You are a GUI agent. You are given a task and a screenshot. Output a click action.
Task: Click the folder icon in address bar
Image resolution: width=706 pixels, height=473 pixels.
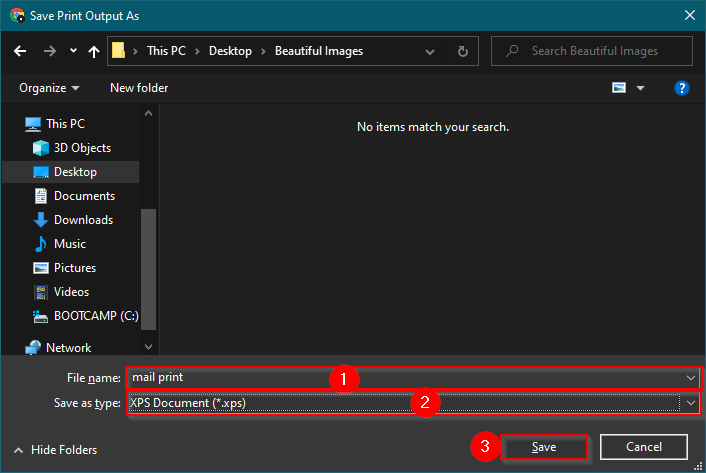tap(118, 50)
